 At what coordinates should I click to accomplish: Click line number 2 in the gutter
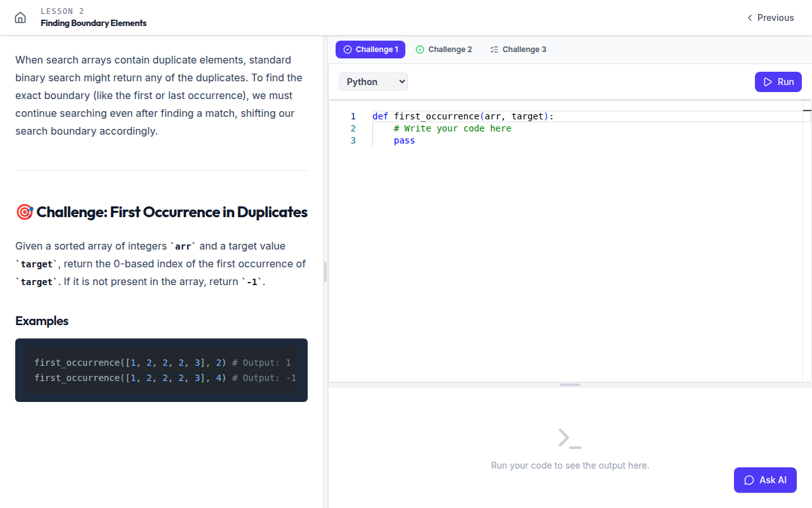pos(353,128)
